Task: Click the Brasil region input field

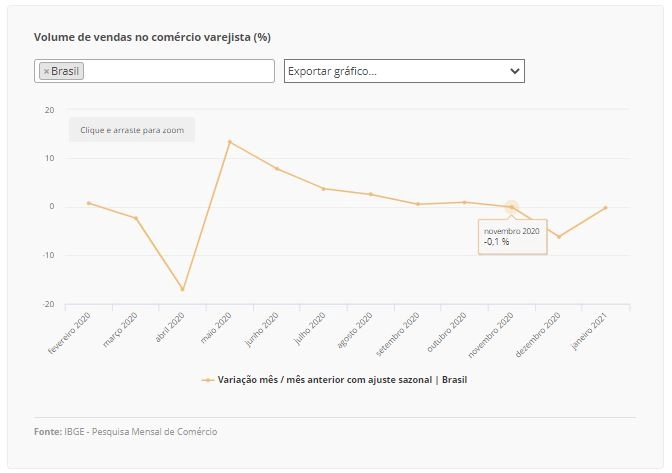Action: click(154, 71)
